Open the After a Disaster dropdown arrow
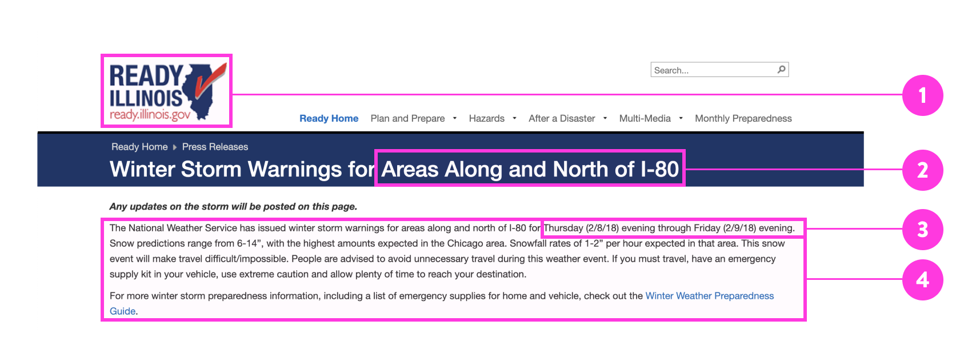 pyautogui.click(x=605, y=118)
